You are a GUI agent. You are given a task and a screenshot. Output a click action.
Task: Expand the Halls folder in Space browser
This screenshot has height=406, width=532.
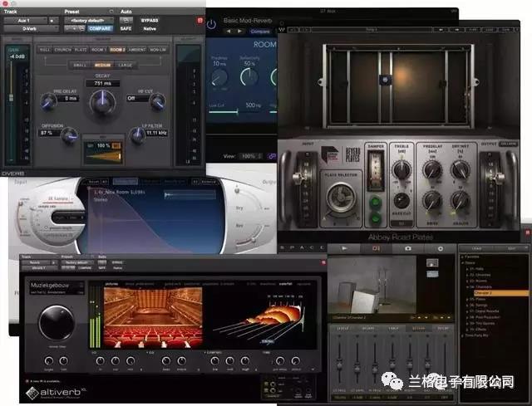point(467,269)
